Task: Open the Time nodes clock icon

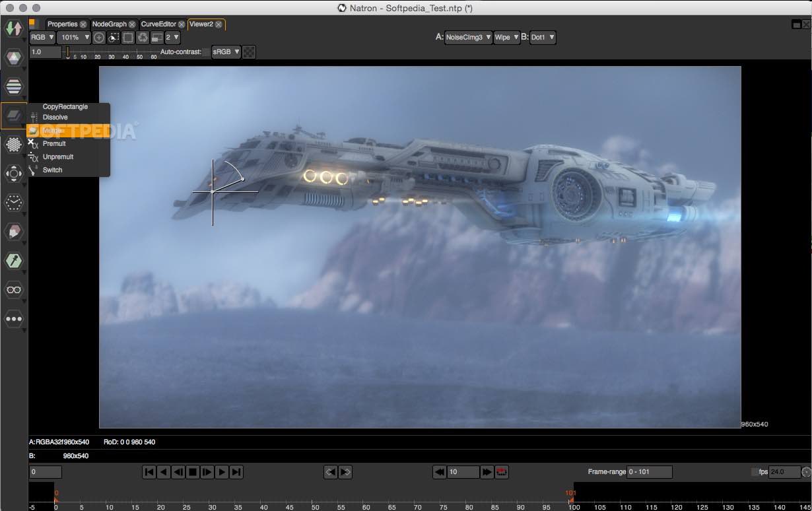Action: tap(14, 203)
